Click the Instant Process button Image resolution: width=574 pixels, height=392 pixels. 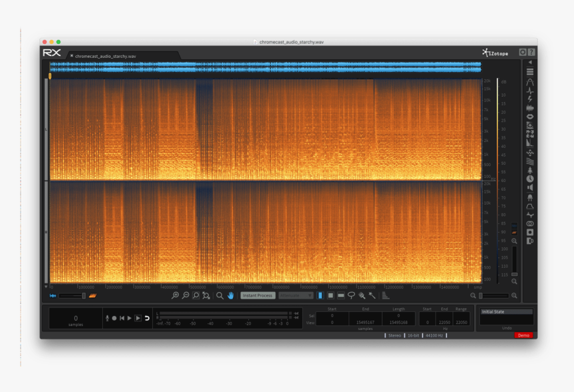tap(257, 295)
